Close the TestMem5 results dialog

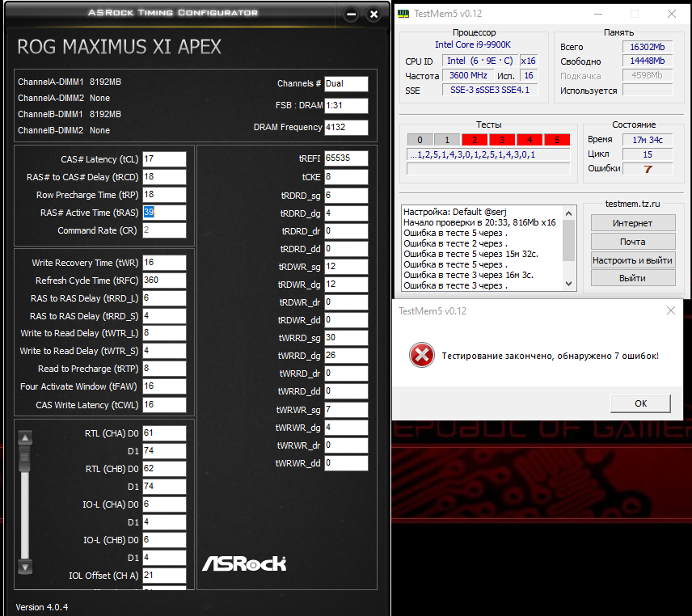671,310
